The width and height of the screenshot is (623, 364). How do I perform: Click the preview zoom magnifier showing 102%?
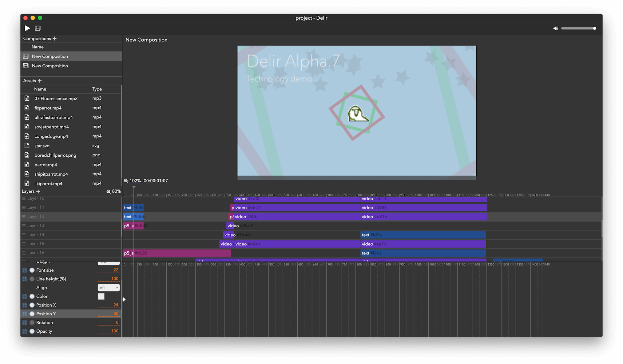pyautogui.click(x=126, y=181)
